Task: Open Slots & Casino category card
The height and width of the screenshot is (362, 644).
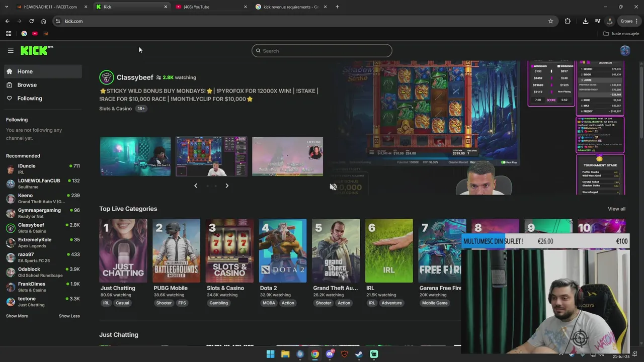Action: 229,251
